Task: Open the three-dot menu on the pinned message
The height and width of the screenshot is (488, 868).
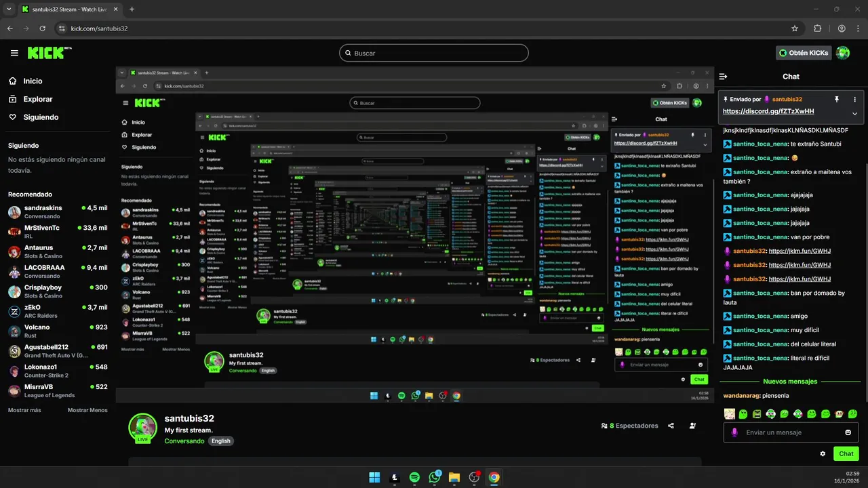Action: pos(854,99)
